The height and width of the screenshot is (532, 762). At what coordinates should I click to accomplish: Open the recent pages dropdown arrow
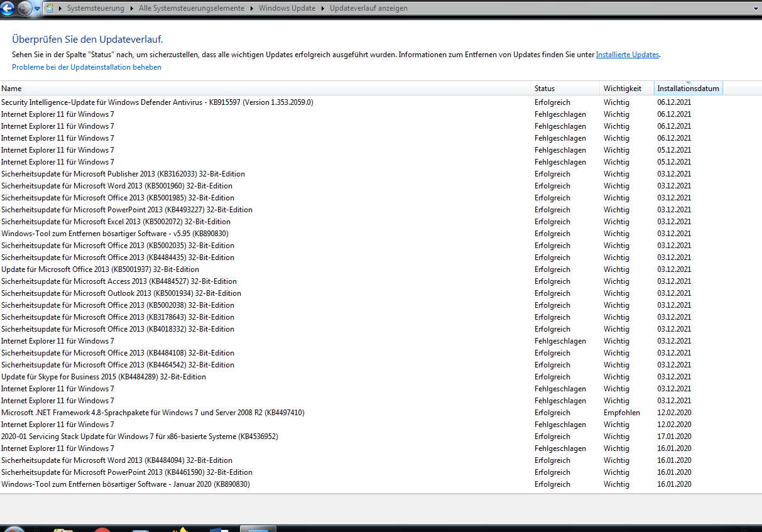pos(37,9)
